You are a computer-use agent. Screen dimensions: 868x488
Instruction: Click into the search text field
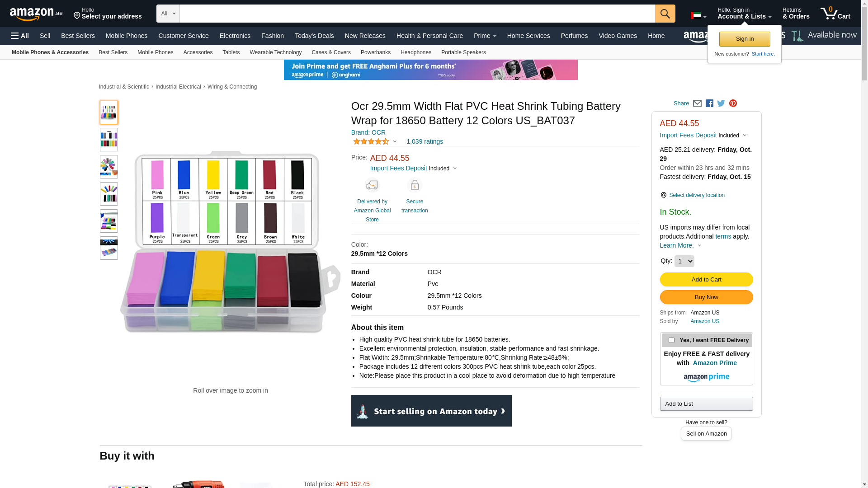(x=417, y=14)
